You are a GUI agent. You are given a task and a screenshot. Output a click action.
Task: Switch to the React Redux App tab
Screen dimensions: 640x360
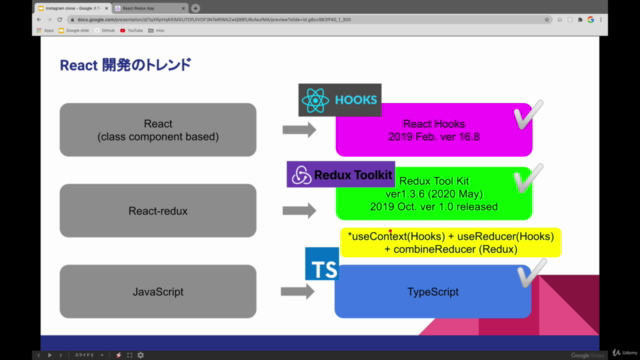[150, 8]
